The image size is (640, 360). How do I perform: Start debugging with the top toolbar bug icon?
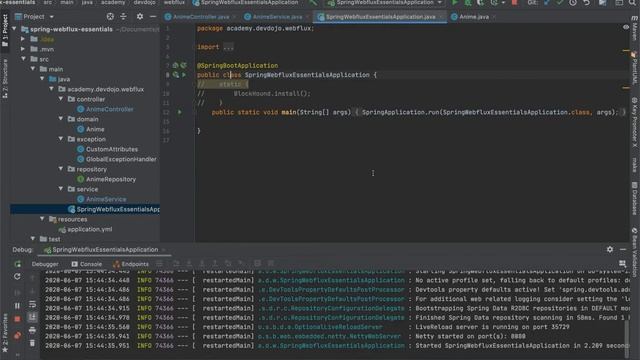click(468, 2)
